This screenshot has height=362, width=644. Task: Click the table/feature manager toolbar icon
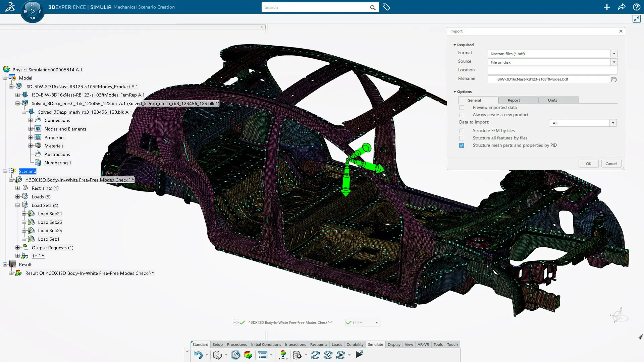262,355
